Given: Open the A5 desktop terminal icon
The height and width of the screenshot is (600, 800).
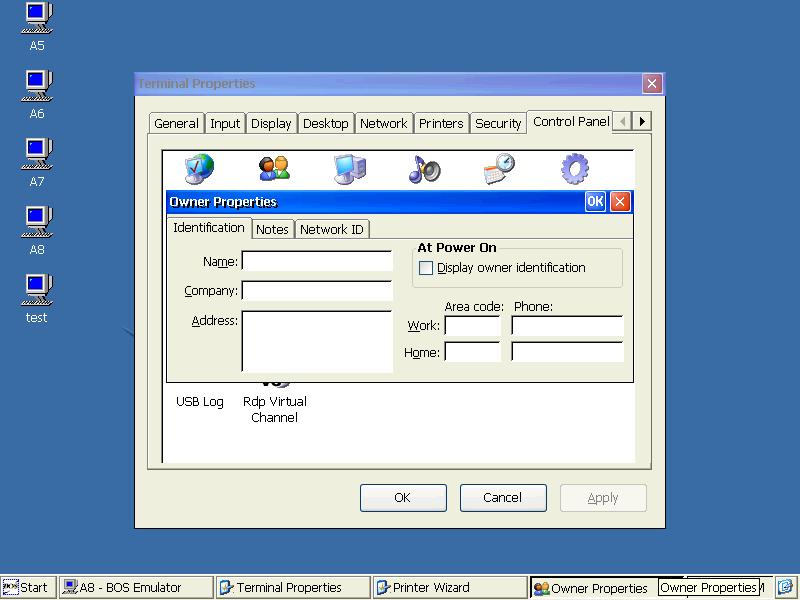Looking at the screenshot, I should click(x=37, y=27).
